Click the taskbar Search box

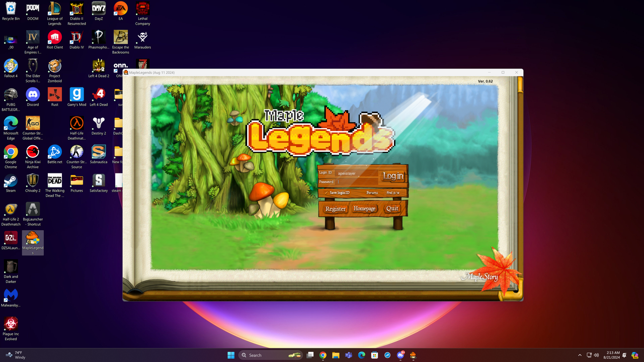pyautogui.click(x=271, y=355)
